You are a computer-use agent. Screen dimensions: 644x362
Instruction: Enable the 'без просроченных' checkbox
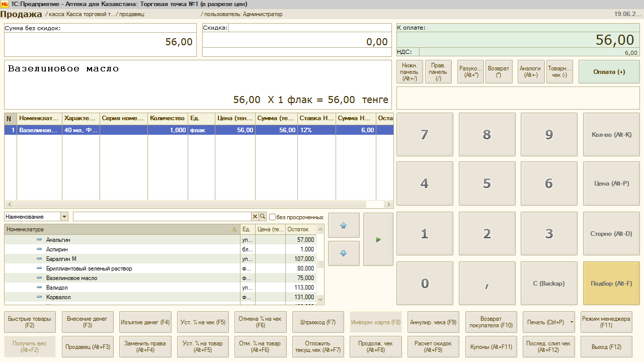[272, 217]
